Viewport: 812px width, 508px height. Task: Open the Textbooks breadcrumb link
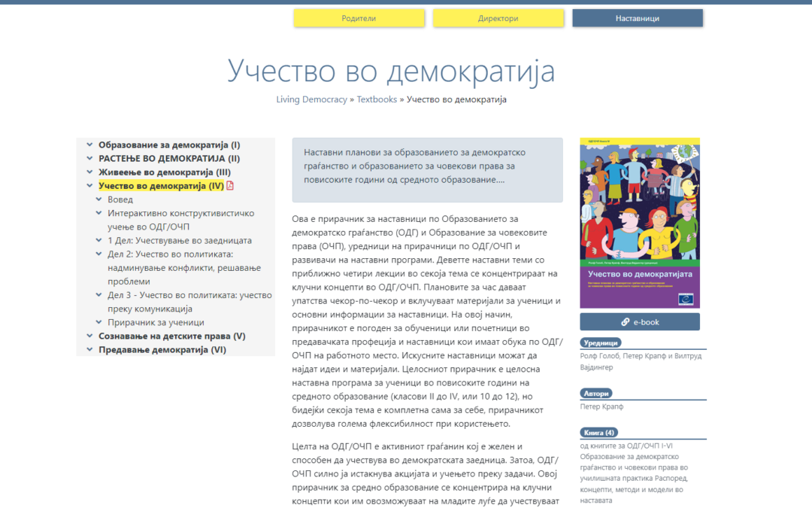tap(377, 99)
